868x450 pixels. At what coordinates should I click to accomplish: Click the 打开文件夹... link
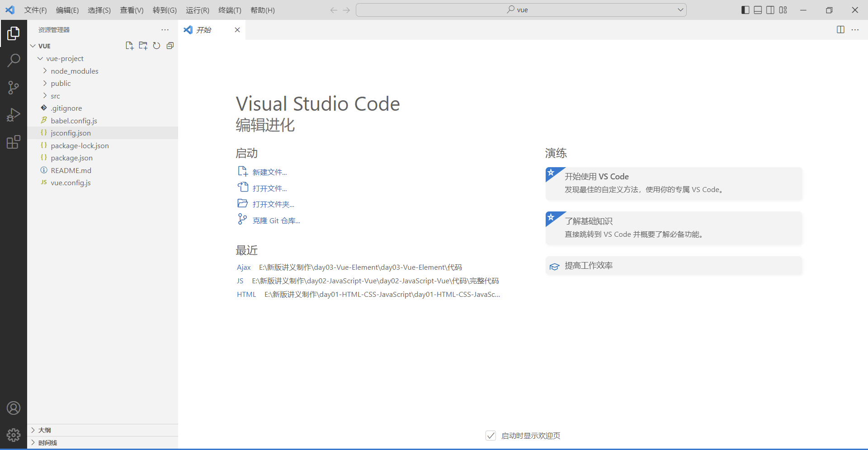tap(273, 204)
